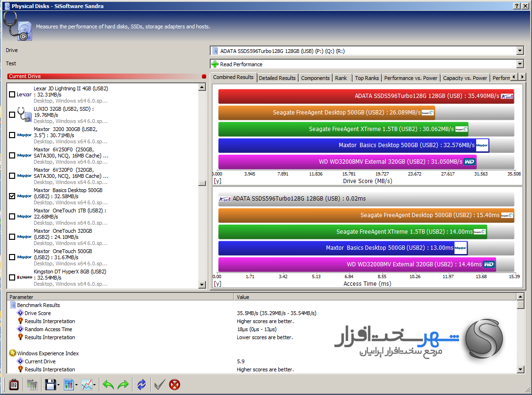Open the Test type dropdown arrow

520,64
